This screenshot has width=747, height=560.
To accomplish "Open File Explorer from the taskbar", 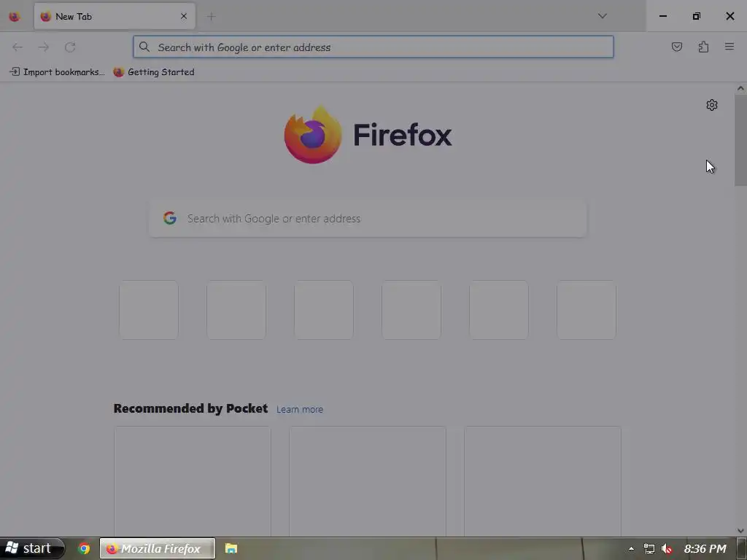I will 231,548.
